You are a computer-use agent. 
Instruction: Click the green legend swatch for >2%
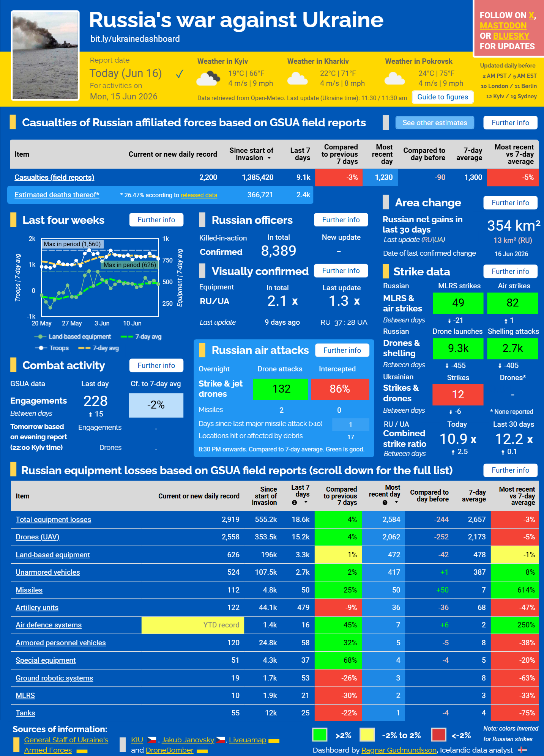(320, 735)
